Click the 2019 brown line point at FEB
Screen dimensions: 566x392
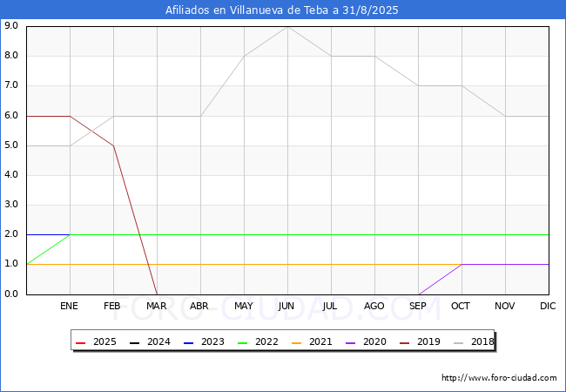tap(114, 145)
